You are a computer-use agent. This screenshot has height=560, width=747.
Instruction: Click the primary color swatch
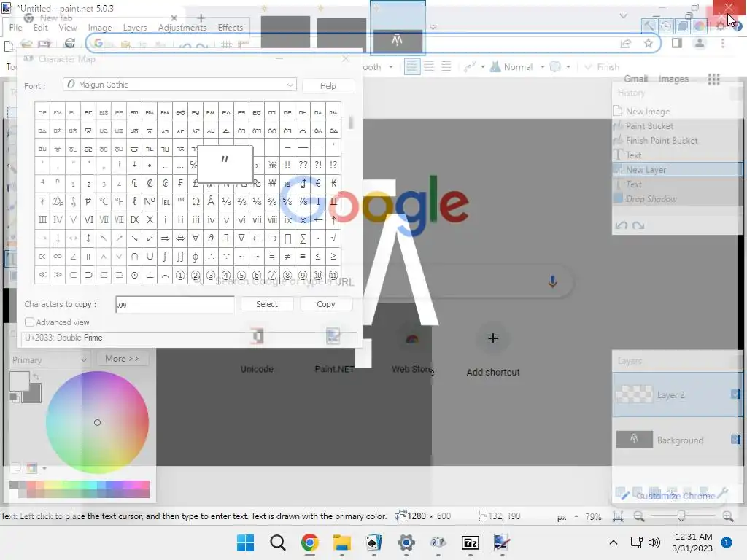[x=20, y=382]
